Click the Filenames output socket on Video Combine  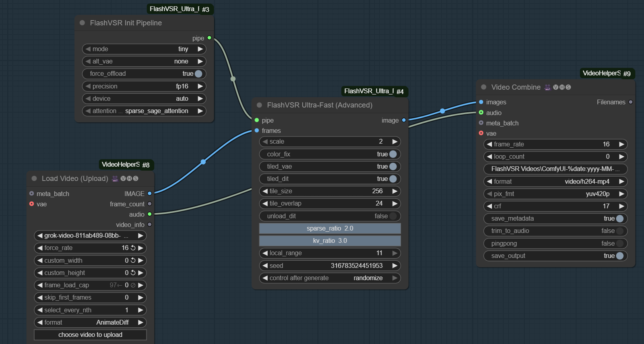[x=631, y=102]
